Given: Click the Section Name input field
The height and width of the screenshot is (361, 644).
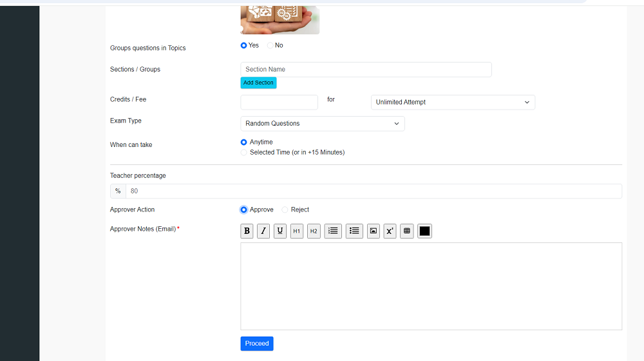Looking at the screenshot, I should coord(366,70).
